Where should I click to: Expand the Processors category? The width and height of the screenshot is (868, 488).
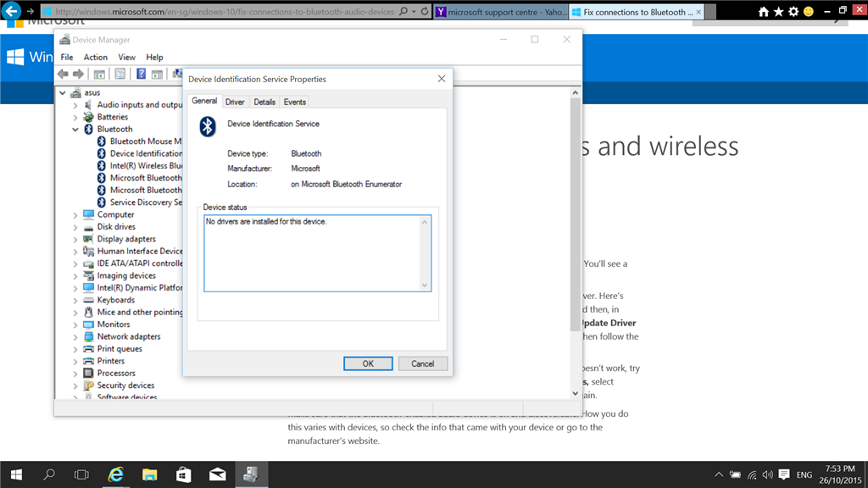pos(75,374)
